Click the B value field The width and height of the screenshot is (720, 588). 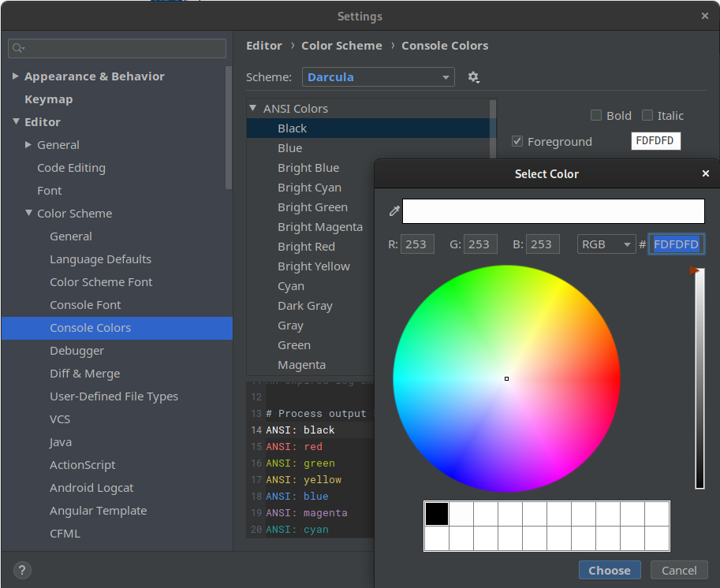pos(543,244)
